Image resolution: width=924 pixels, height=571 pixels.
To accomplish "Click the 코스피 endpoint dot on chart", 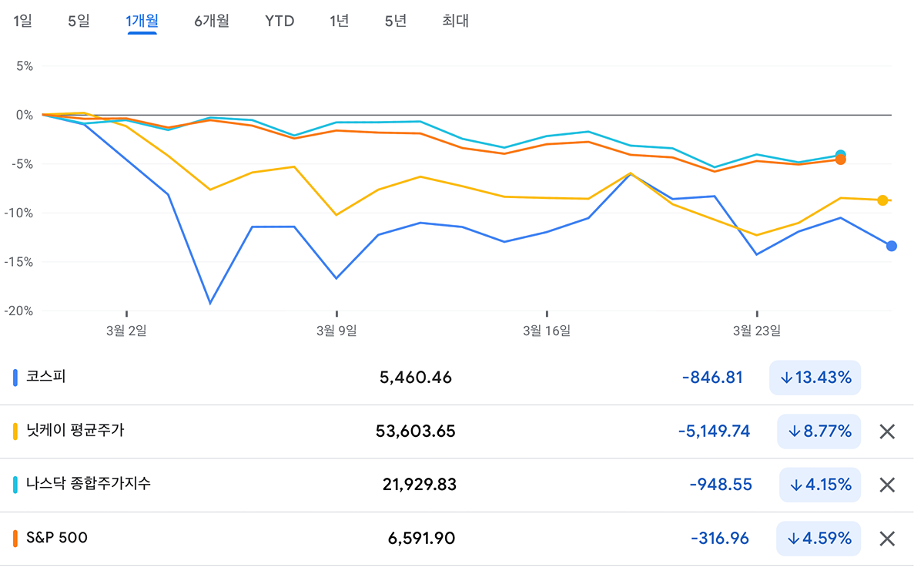I will coord(892,246).
